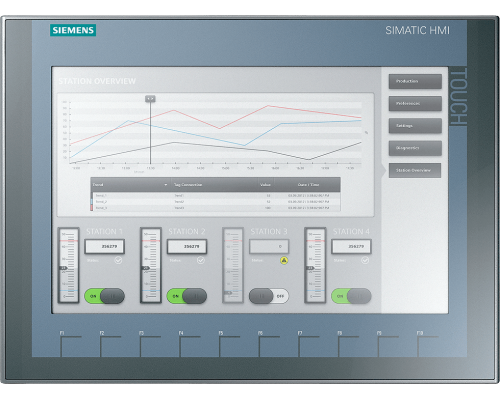Click the Station 1 level gauge pointer
This screenshot has height=400, width=500.
point(63,268)
